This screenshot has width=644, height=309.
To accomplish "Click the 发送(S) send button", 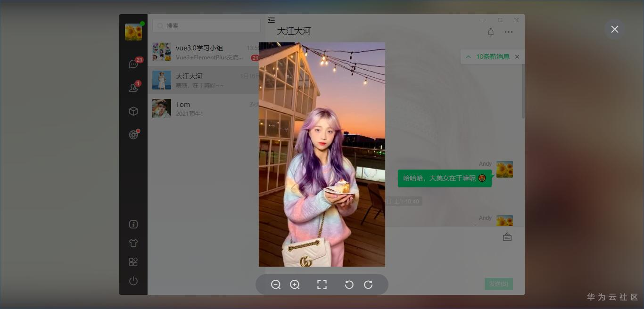I will click(x=498, y=284).
